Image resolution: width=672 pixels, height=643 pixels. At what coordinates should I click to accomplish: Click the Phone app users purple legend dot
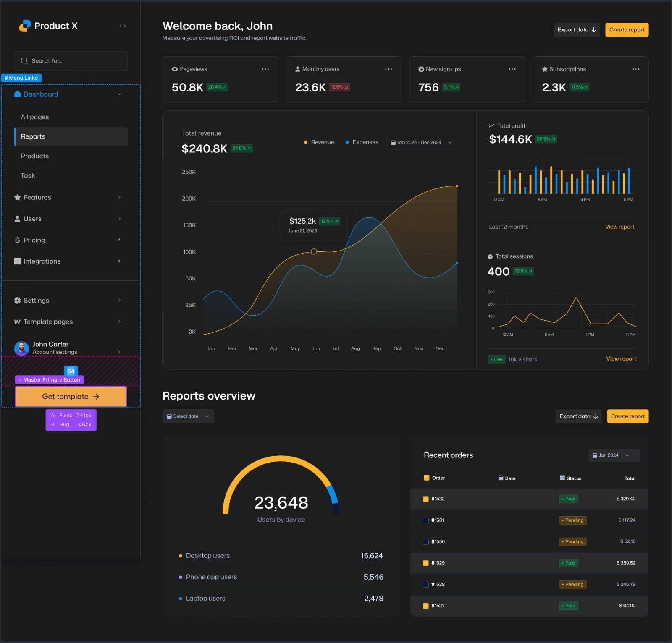click(181, 577)
